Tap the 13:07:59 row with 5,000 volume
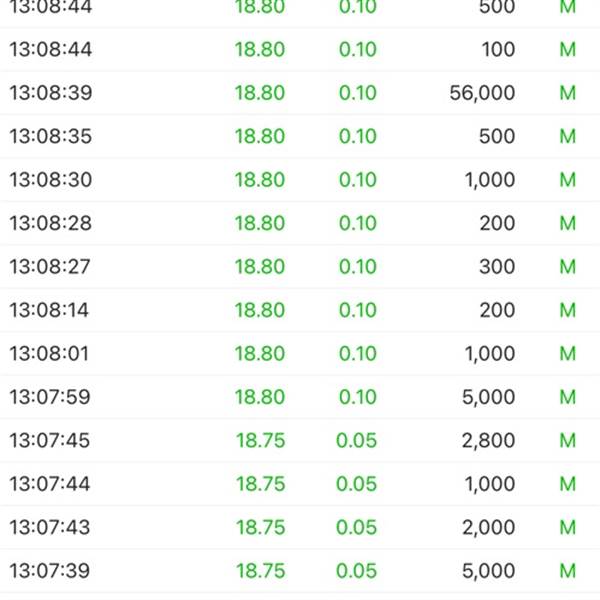This screenshot has height=600, width=600. coord(300,396)
